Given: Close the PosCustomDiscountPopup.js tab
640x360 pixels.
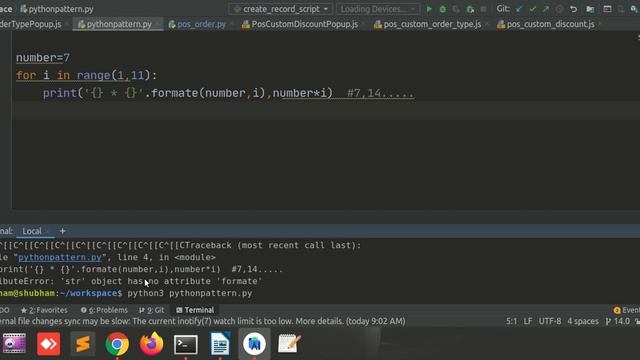Looking at the screenshot, I should coord(363,24).
